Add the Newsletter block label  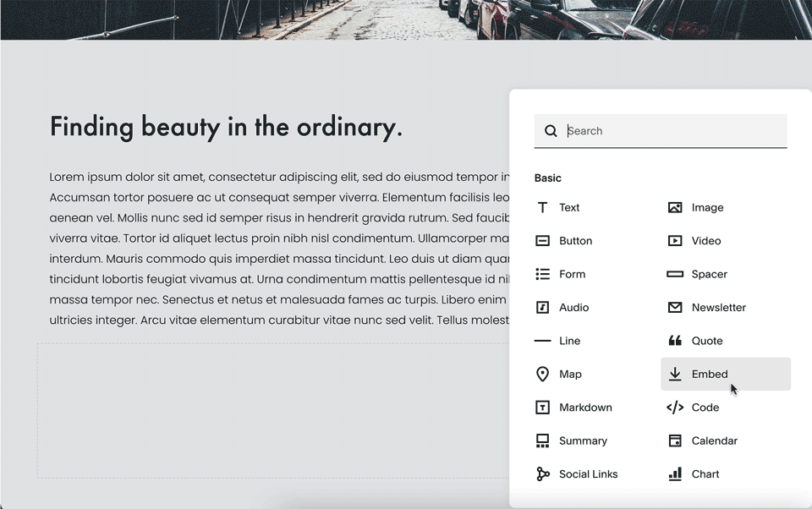coord(718,308)
